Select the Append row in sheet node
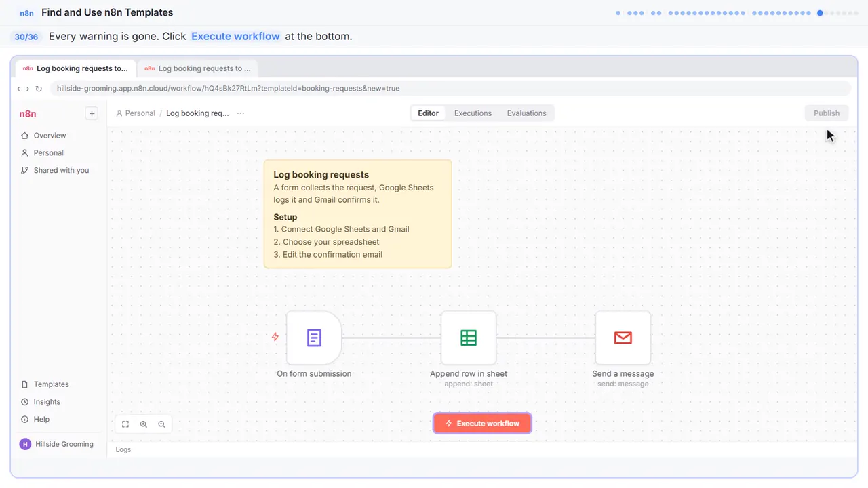 point(469,338)
